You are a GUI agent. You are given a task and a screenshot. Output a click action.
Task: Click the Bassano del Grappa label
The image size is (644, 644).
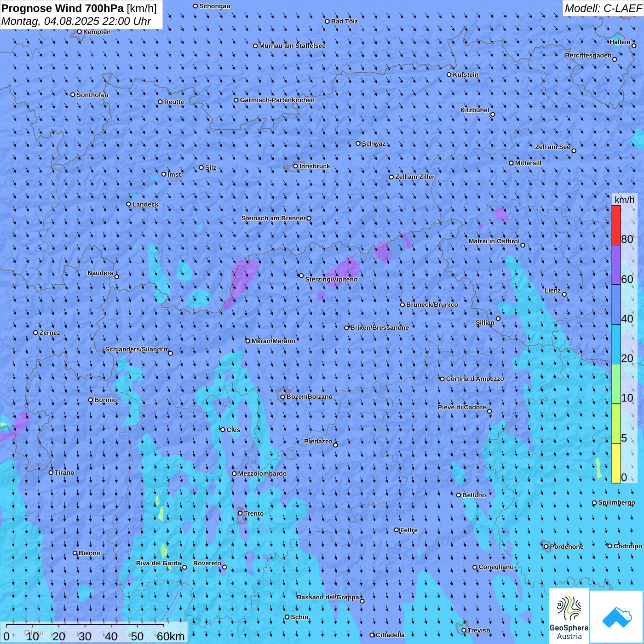tap(328, 597)
